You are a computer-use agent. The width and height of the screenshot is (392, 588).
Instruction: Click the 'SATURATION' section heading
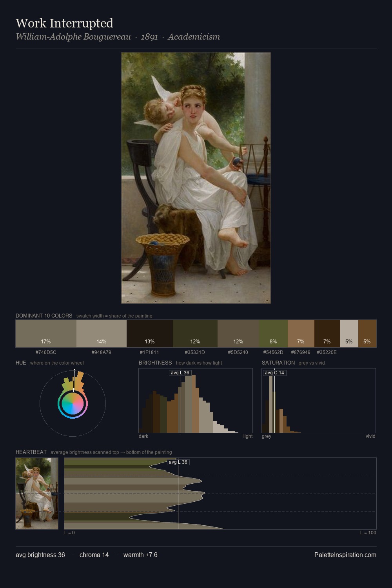(x=278, y=363)
